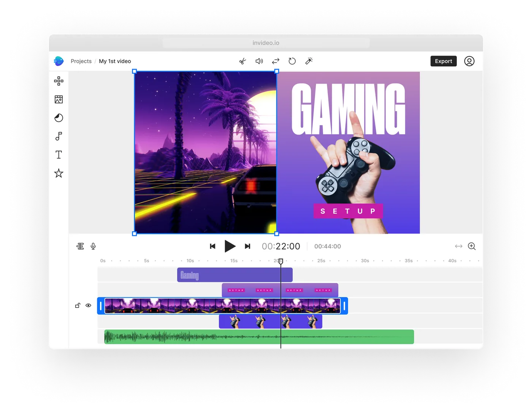Image resolution: width=532 pixels, height=412 pixels.
Task: Open the swap arrows icon in the toolbar
Action: (276, 61)
